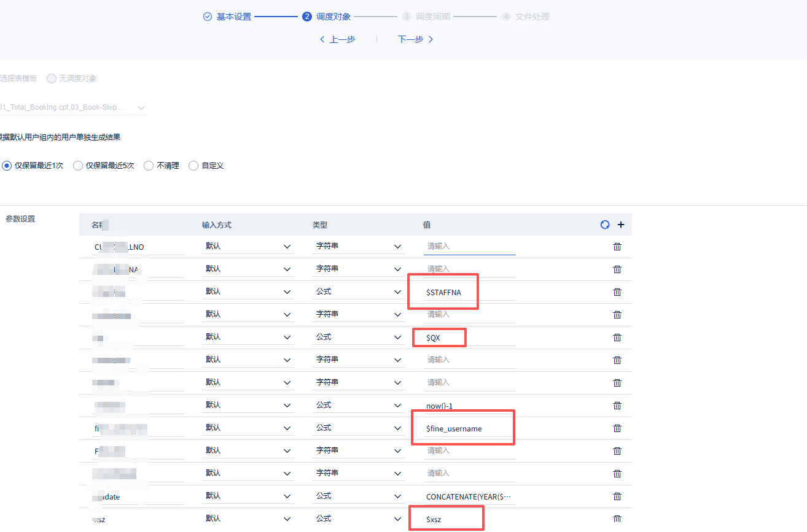
Task: Click the refresh parameters icon
Action: 605,225
